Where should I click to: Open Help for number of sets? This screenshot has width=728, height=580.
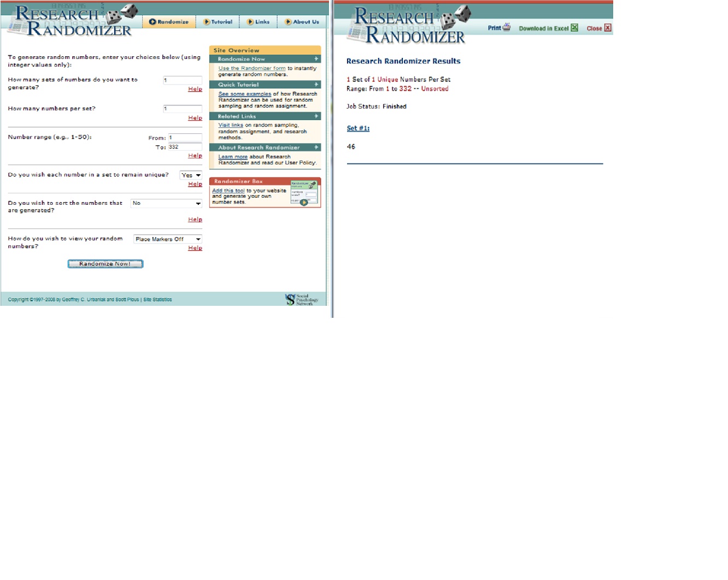point(195,89)
